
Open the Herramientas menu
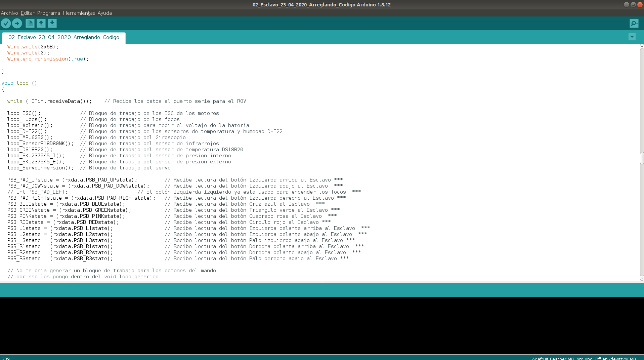(79, 13)
